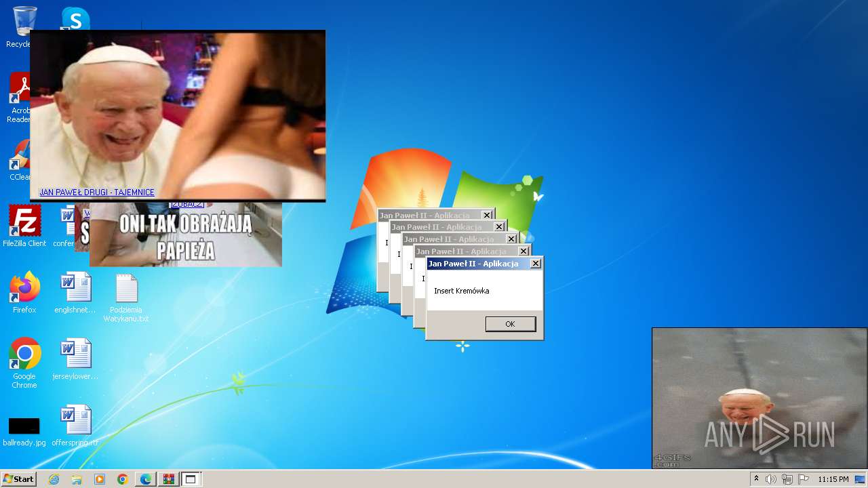
Task: Click the 11:15 PM clock
Action: coord(833,479)
